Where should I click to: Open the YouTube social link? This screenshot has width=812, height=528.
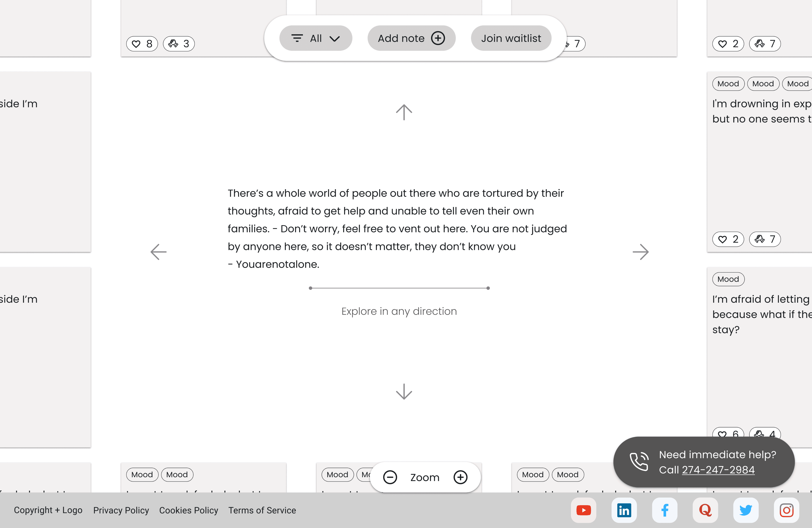pos(583,510)
